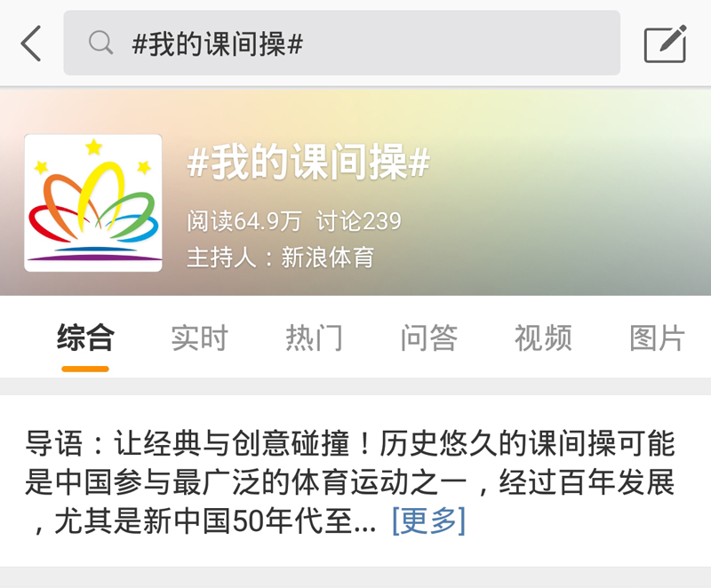The height and width of the screenshot is (588, 711).
Task: Tap the 主持人 host label
Action: (x=221, y=258)
